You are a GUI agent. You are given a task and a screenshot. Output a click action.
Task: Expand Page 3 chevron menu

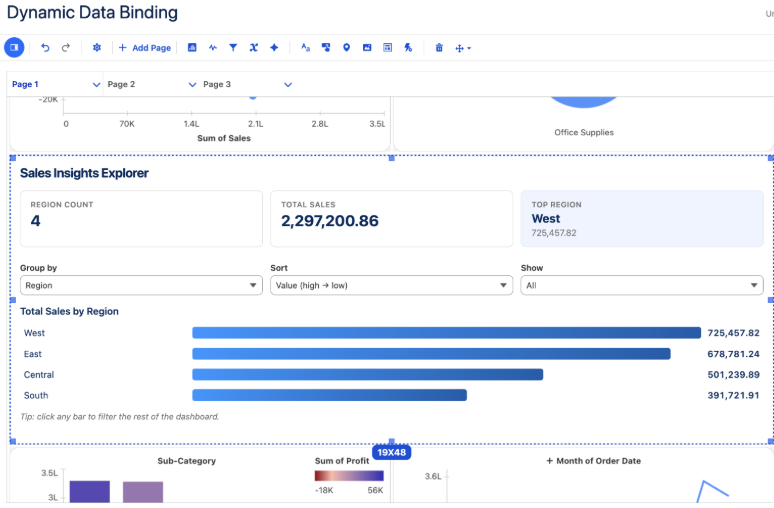(288, 85)
